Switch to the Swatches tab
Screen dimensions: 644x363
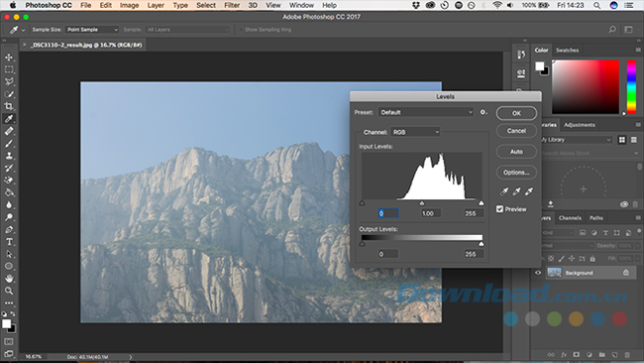coord(567,51)
